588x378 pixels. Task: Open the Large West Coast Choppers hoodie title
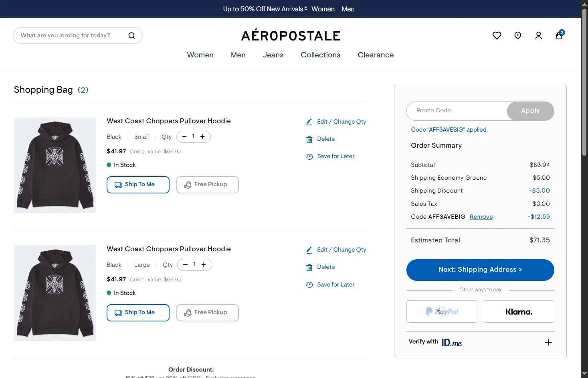169,249
